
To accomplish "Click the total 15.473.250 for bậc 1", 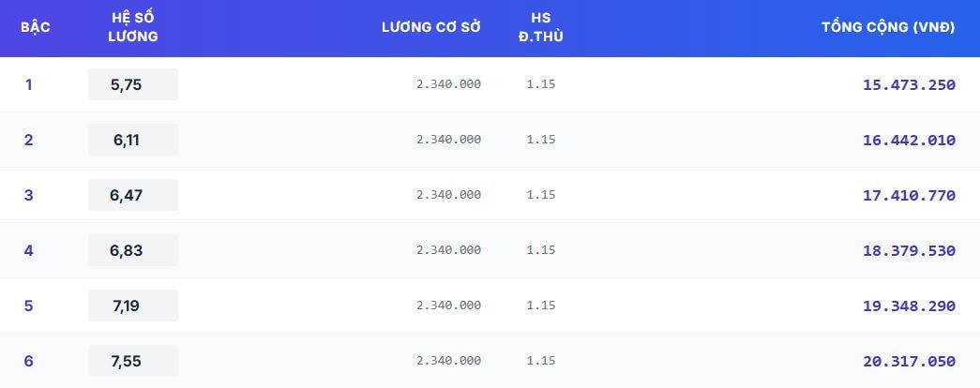I will tap(909, 84).
